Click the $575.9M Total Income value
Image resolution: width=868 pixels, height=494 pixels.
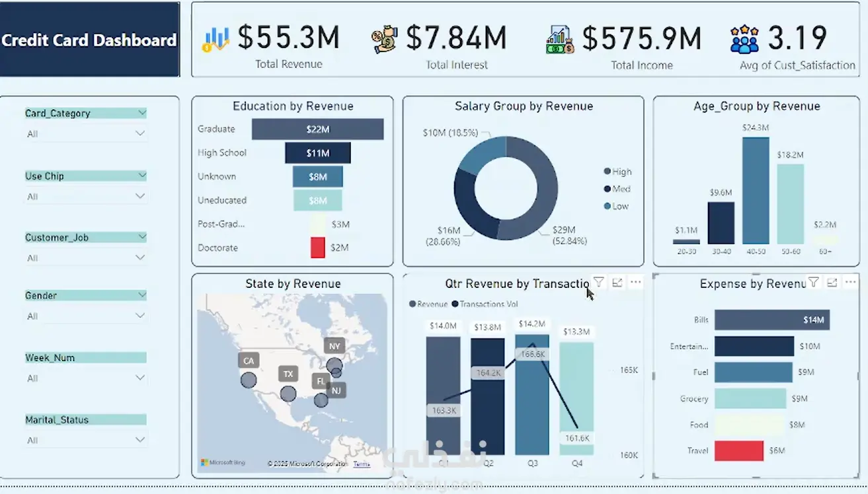[x=642, y=38]
